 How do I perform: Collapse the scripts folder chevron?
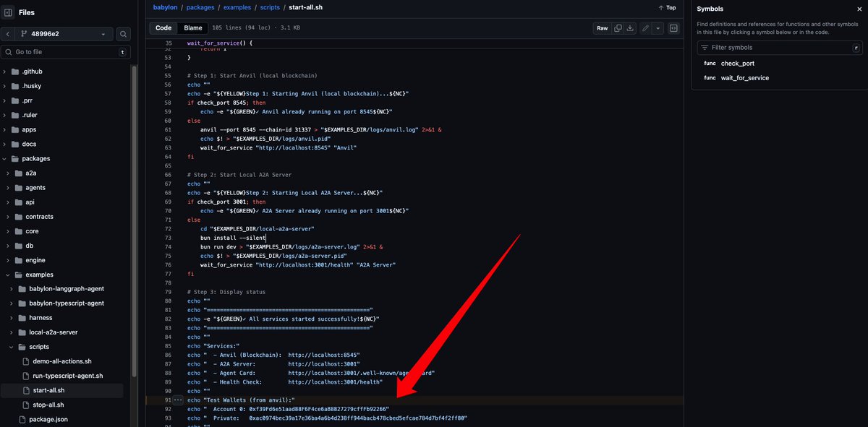point(12,347)
